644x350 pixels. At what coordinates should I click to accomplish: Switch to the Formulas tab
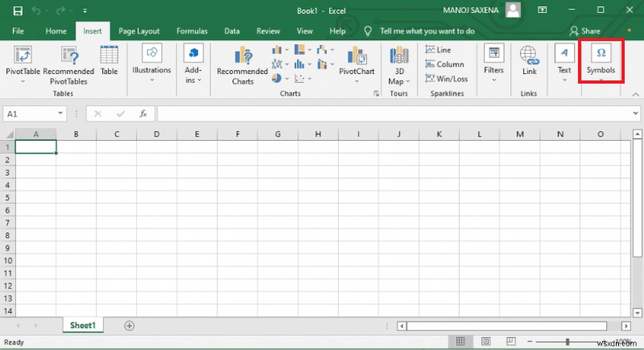point(192,31)
